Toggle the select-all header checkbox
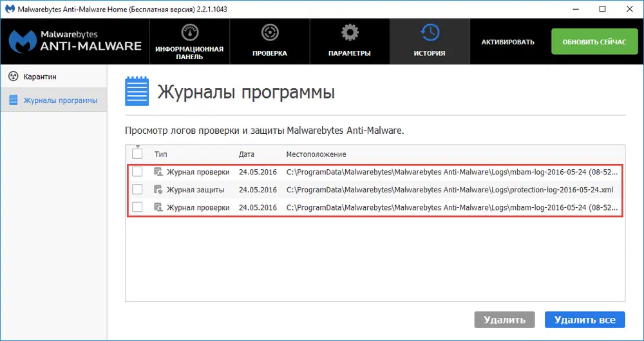The width and height of the screenshot is (644, 341). (x=137, y=154)
